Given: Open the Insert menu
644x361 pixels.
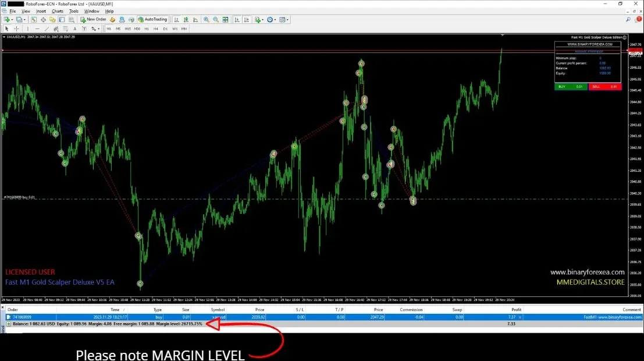Looking at the screenshot, I should click(x=41, y=11).
